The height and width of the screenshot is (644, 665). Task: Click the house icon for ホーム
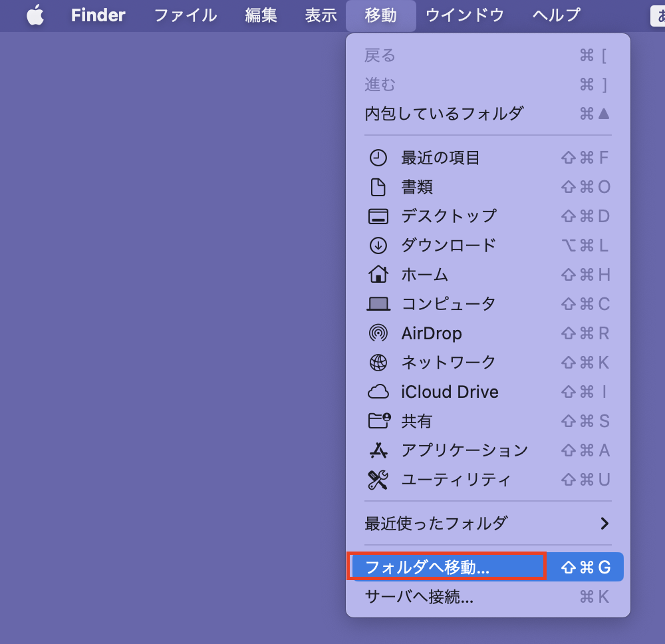[378, 274]
